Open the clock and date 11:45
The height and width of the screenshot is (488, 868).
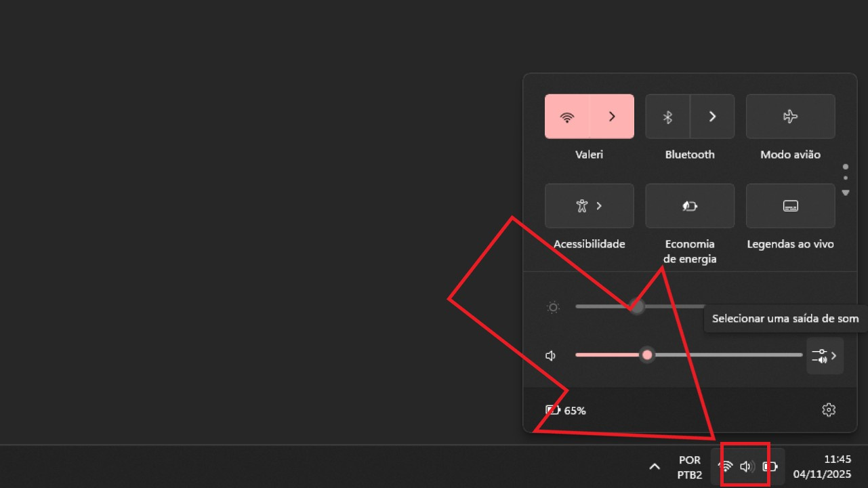point(822,467)
